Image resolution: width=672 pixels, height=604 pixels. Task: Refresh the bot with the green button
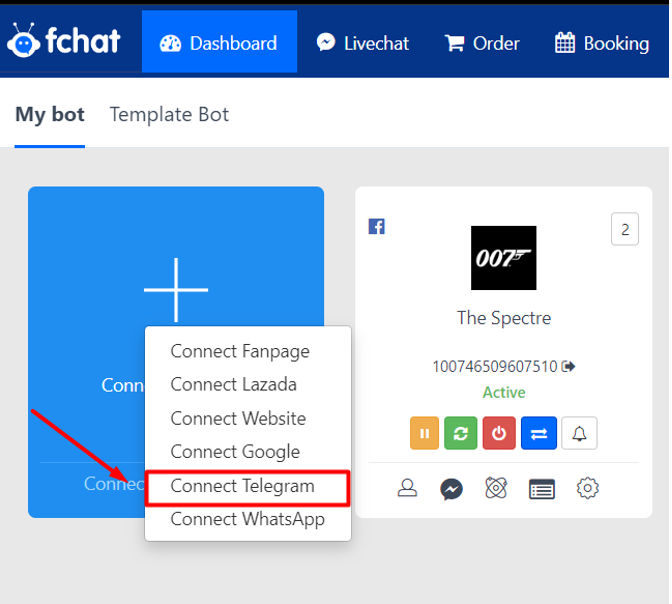click(461, 433)
